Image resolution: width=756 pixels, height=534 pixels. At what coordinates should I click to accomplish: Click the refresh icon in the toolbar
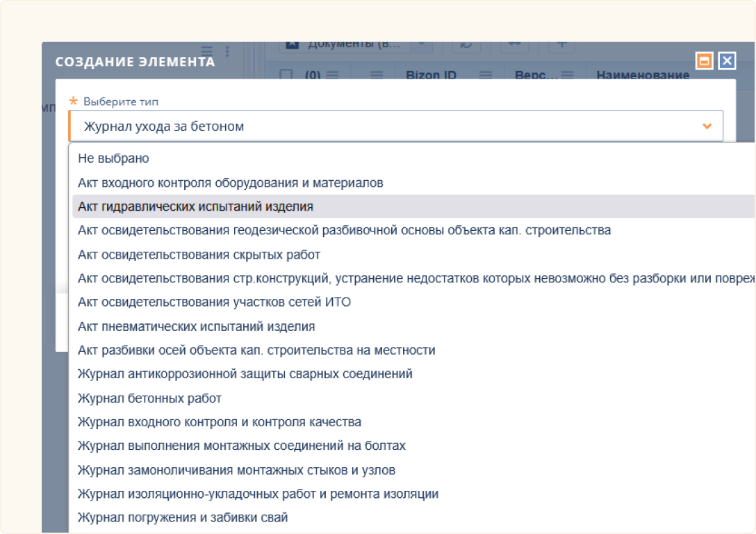pyautogui.click(x=467, y=44)
